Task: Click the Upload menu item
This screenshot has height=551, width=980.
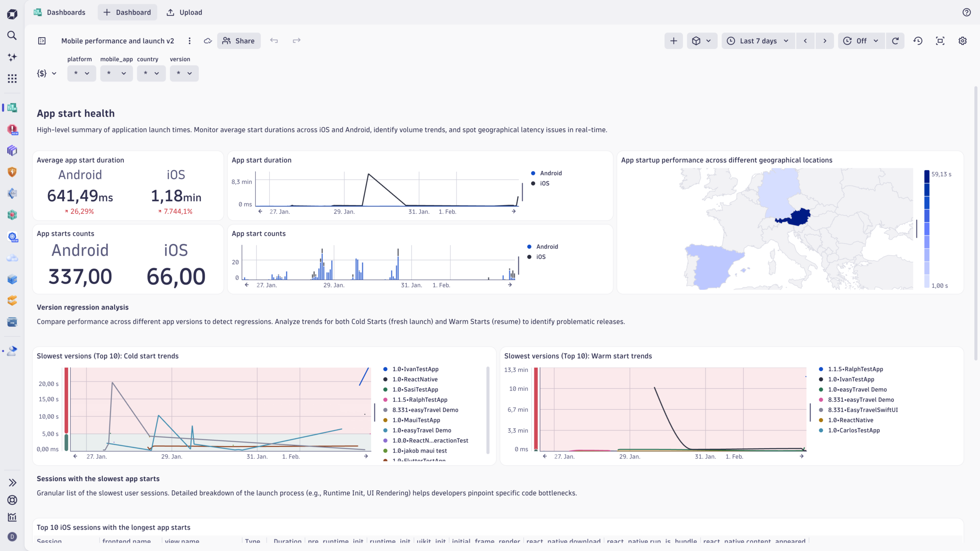Action: pos(185,12)
